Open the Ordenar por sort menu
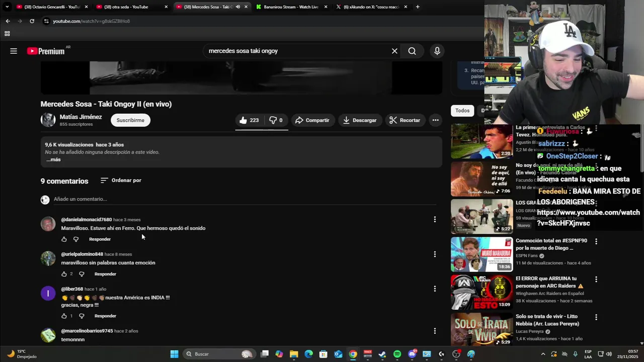 point(121,180)
